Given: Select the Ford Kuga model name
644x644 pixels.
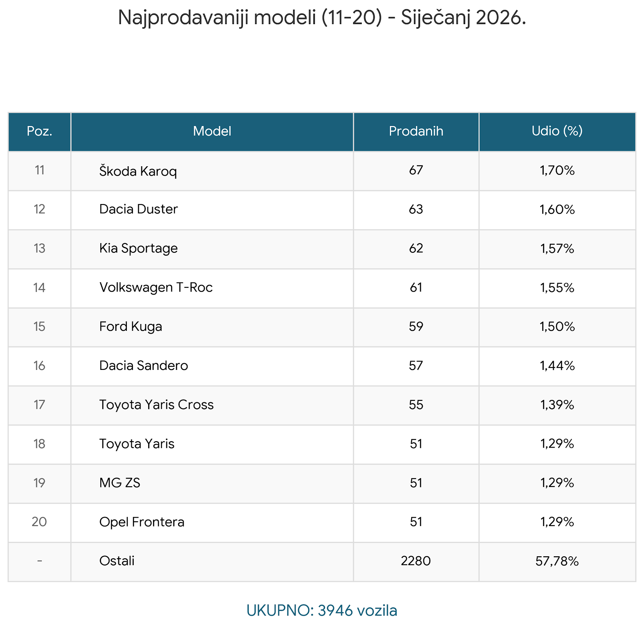Looking at the screenshot, I should (130, 326).
